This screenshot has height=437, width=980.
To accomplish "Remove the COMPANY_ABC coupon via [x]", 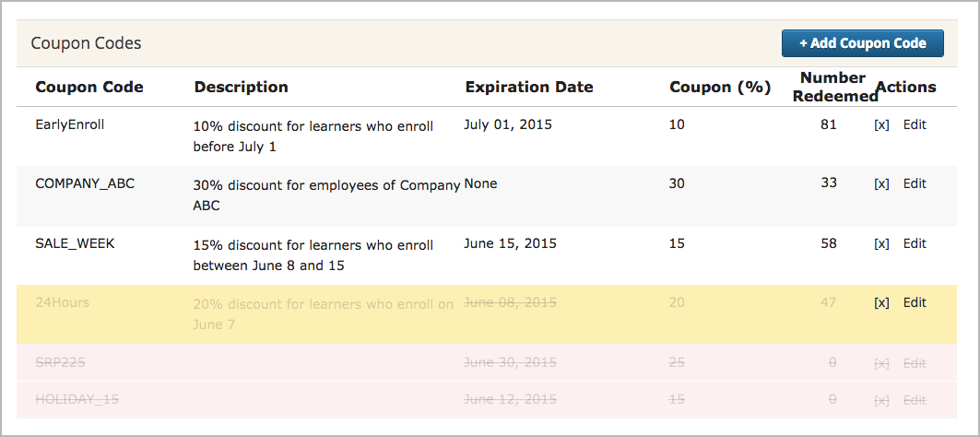I will point(881,183).
